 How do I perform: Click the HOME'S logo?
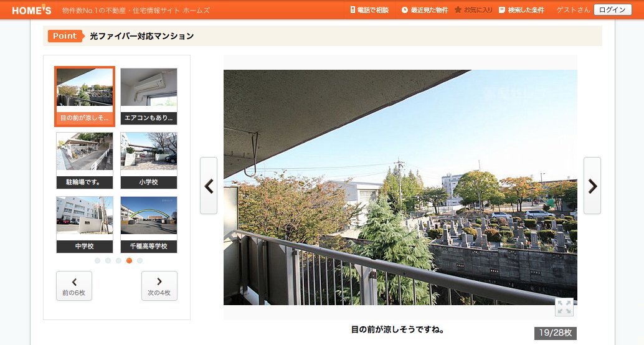tap(32, 10)
